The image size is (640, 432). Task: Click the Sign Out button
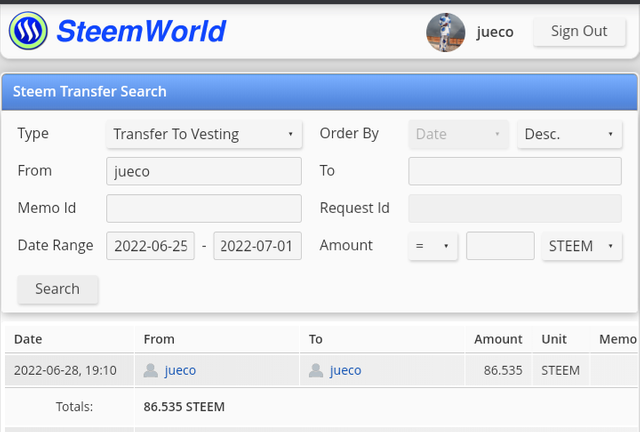tap(579, 31)
